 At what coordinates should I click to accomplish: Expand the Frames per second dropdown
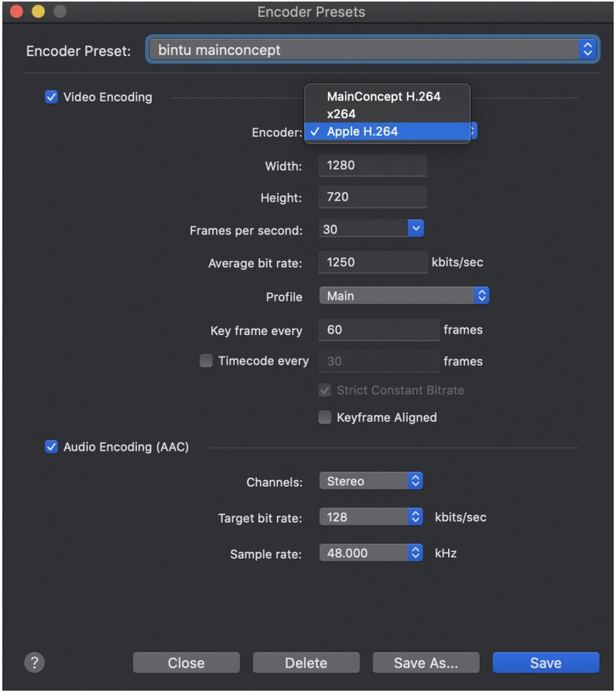(x=416, y=228)
